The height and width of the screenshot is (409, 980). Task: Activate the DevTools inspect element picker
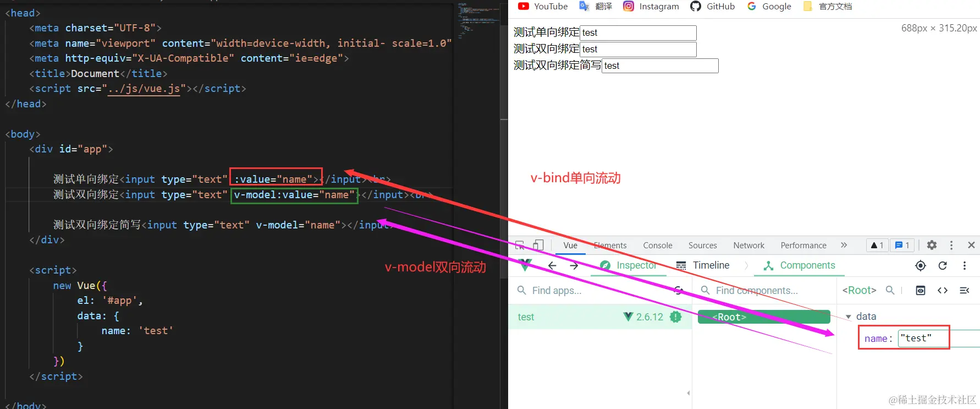[x=520, y=246]
